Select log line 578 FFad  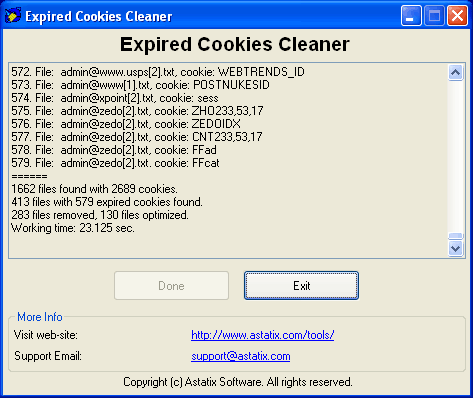click(x=114, y=150)
